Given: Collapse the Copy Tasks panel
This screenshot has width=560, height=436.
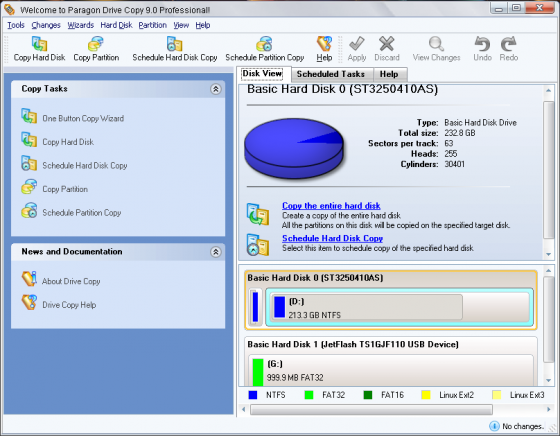Looking at the screenshot, I should 215,89.
